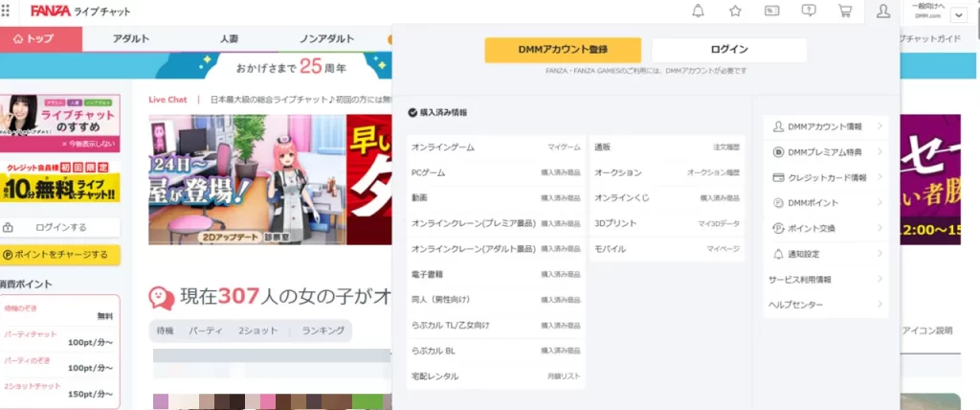Image resolution: width=980 pixels, height=410 pixels.
Task: Open DMMプレミアム特典 menu entry
Action: (826, 152)
